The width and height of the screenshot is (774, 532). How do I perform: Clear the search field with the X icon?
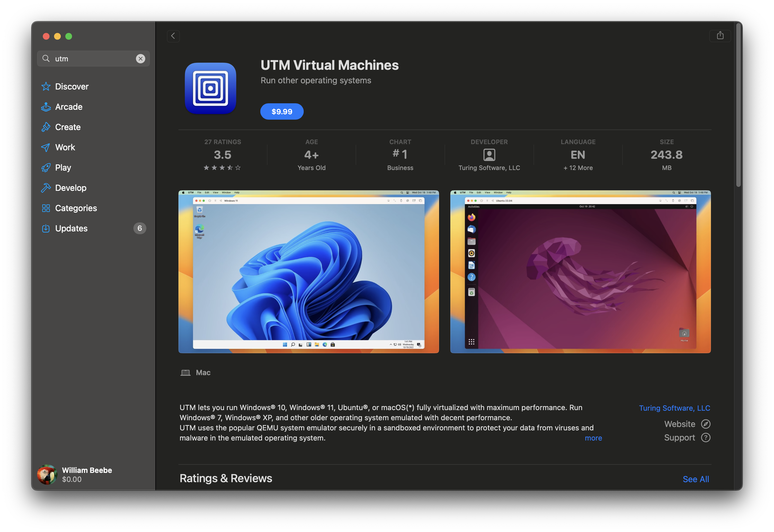(140, 59)
